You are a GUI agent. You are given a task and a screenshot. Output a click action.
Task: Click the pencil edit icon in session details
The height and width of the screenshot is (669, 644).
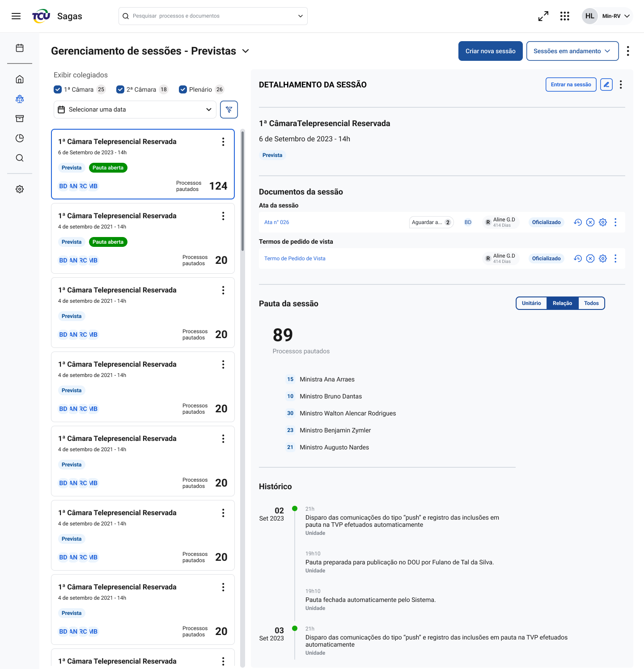(606, 85)
